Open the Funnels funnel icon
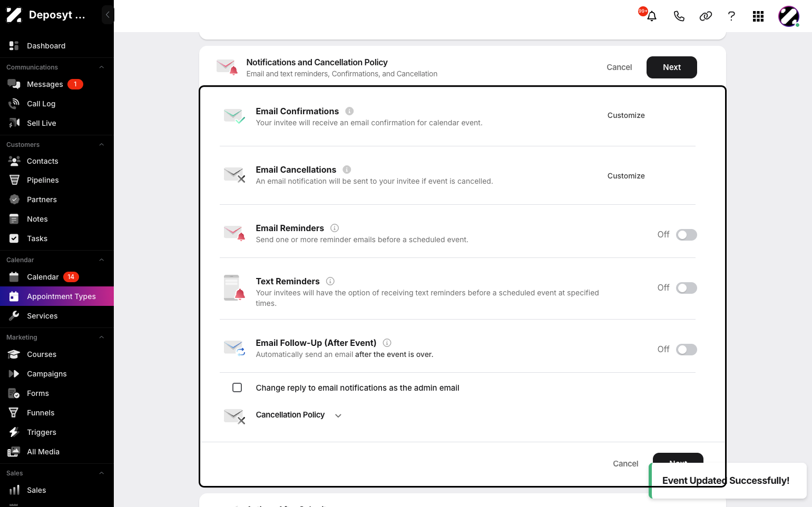This screenshot has width=812, height=507. (14, 413)
